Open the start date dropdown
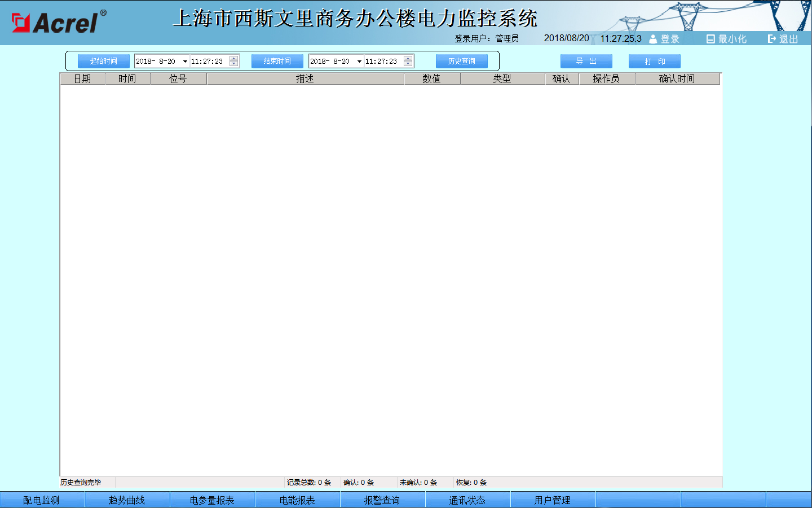Image resolution: width=812 pixels, height=508 pixels. 185,62
